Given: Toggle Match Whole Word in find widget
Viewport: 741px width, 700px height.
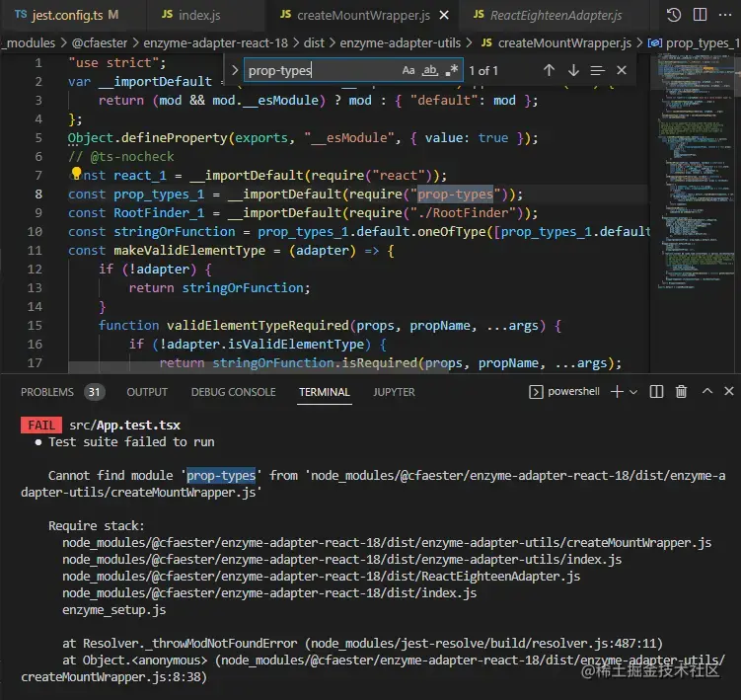Looking at the screenshot, I should tap(429, 70).
